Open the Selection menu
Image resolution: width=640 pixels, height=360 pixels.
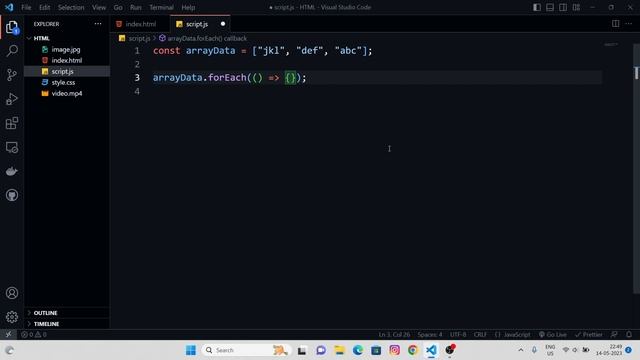point(71,7)
